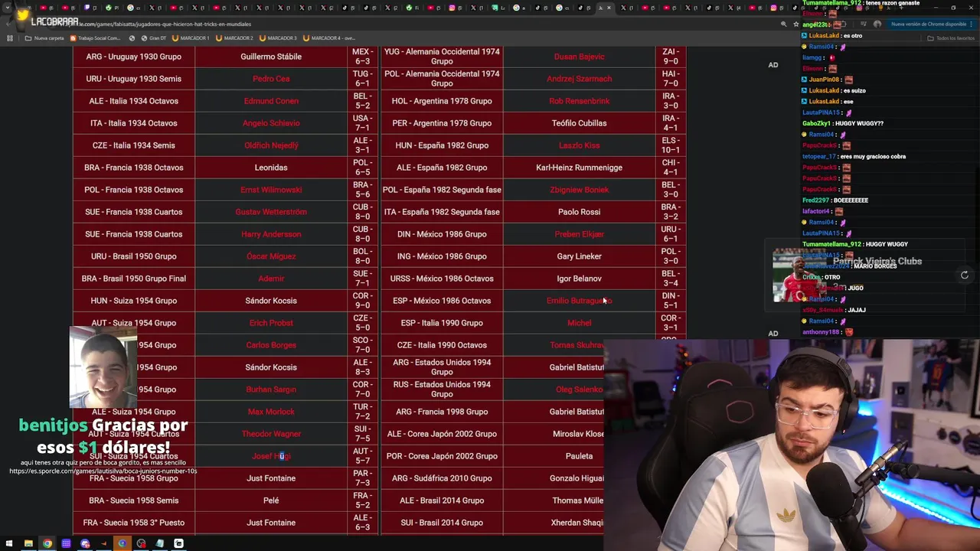Select the Michel answer cell
The width and height of the screenshot is (980, 551).
click(579, 323)
